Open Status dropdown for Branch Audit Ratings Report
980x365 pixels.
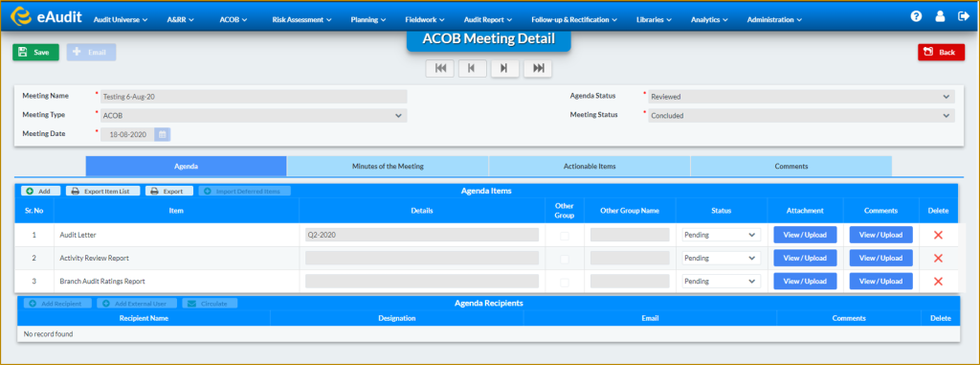click(x=722, y=281)
